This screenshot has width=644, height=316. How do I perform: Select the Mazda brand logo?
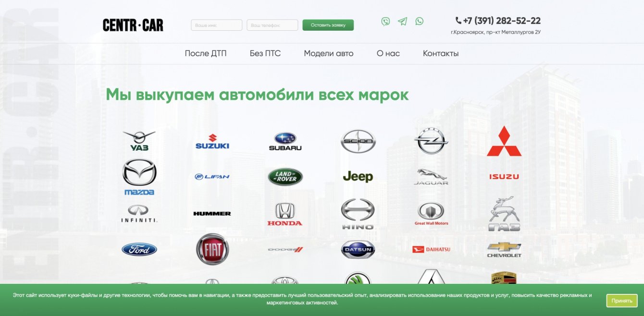point(139,177)
